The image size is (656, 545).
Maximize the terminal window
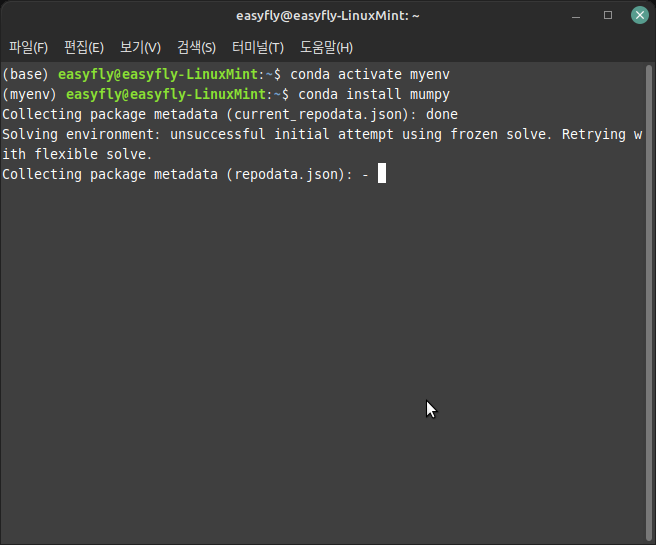pyautogui.click(x=608, y=15)
